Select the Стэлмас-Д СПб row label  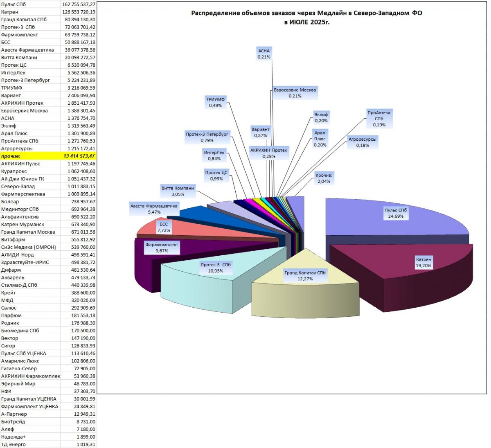30,285
